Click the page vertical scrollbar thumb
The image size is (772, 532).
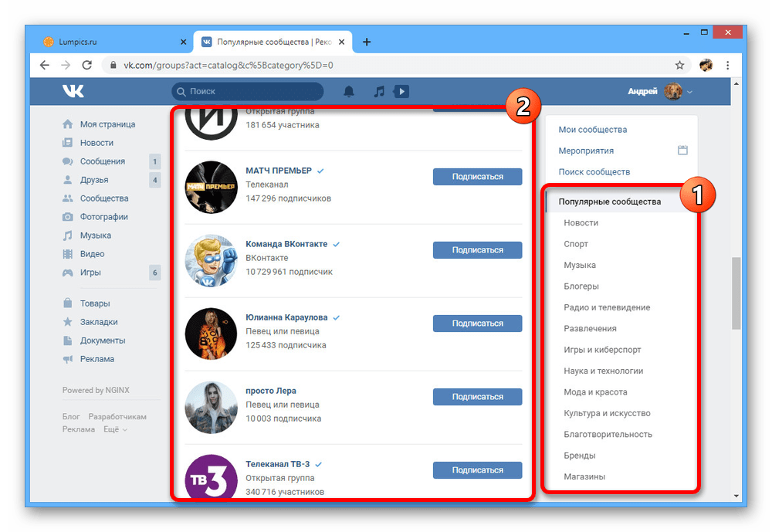tap(736, 293)
